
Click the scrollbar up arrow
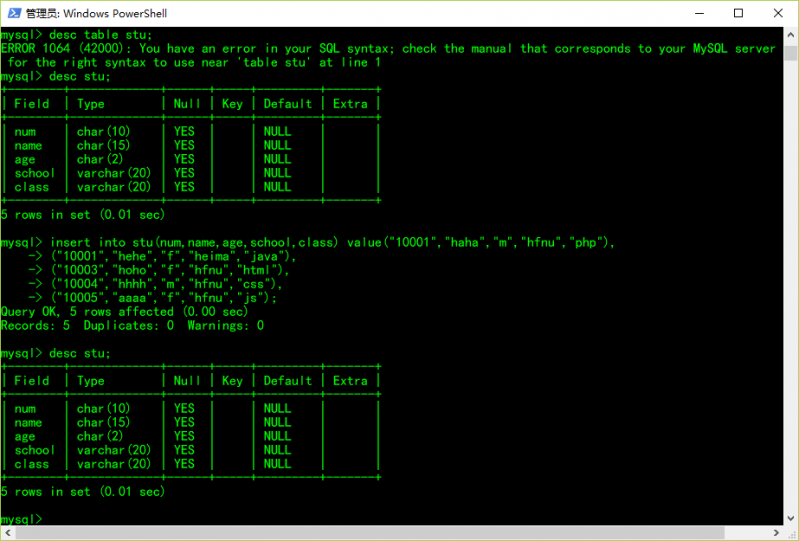point(791,35)
